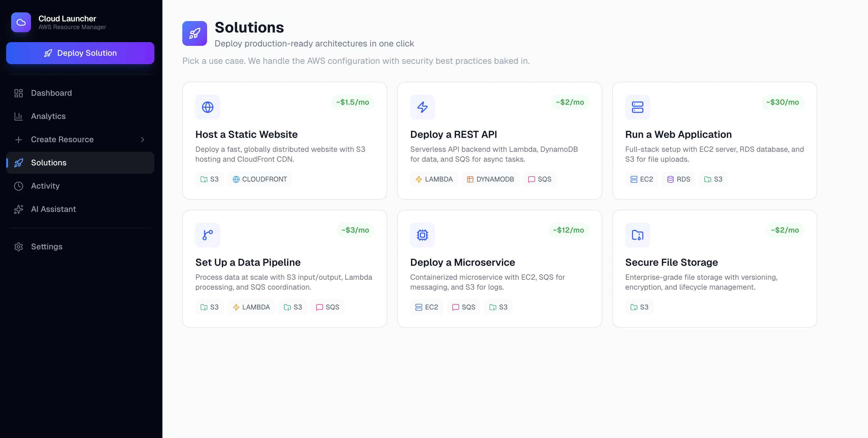The image size is (868, 438).
Task: Expand the Create Resource chevron
Action: [x=143, y=140]
